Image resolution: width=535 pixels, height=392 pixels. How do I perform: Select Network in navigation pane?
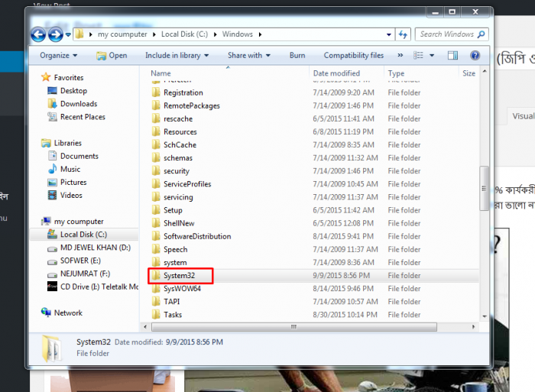click(68, 313)
